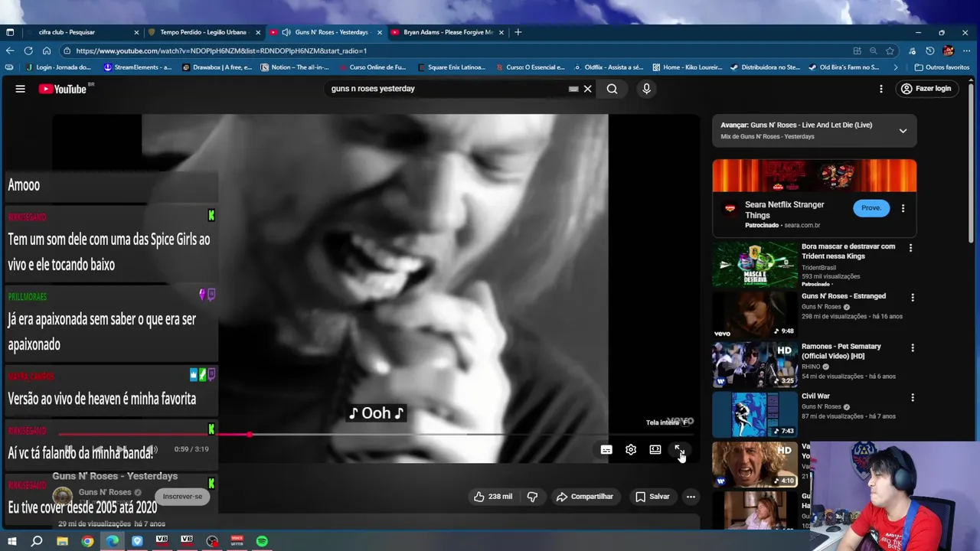
Task: Expand the Avançar mix queue panel
Action: 903,131
